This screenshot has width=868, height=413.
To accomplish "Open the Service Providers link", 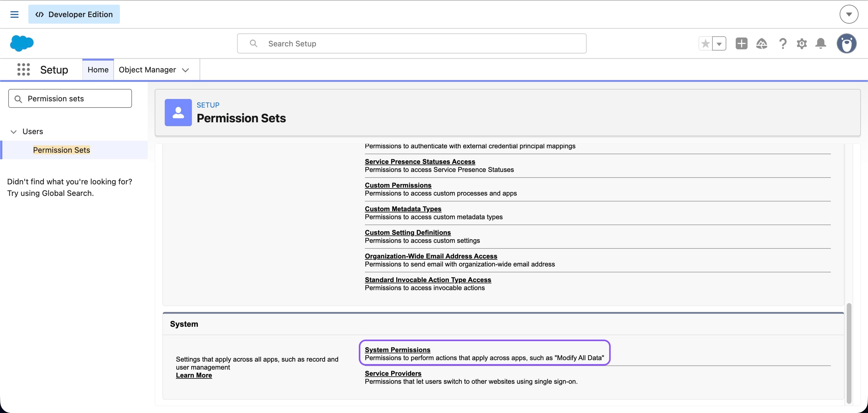I will coord(393,373).
